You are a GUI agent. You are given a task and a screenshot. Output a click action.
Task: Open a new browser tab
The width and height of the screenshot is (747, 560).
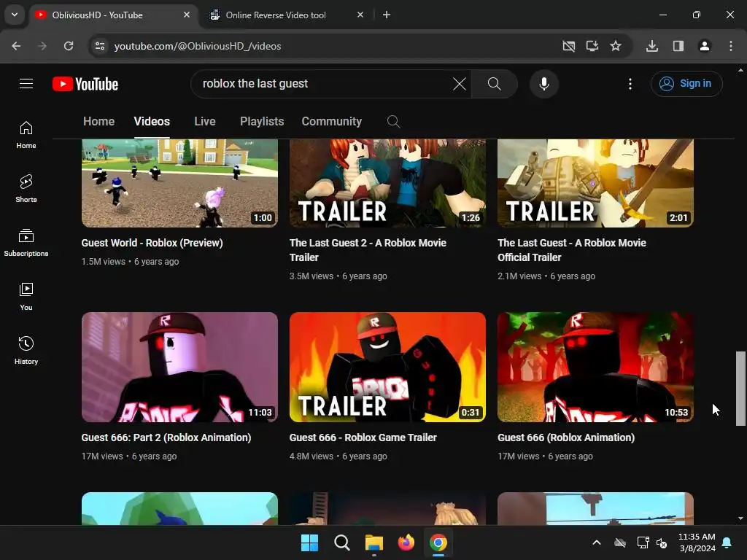(387, 15)
